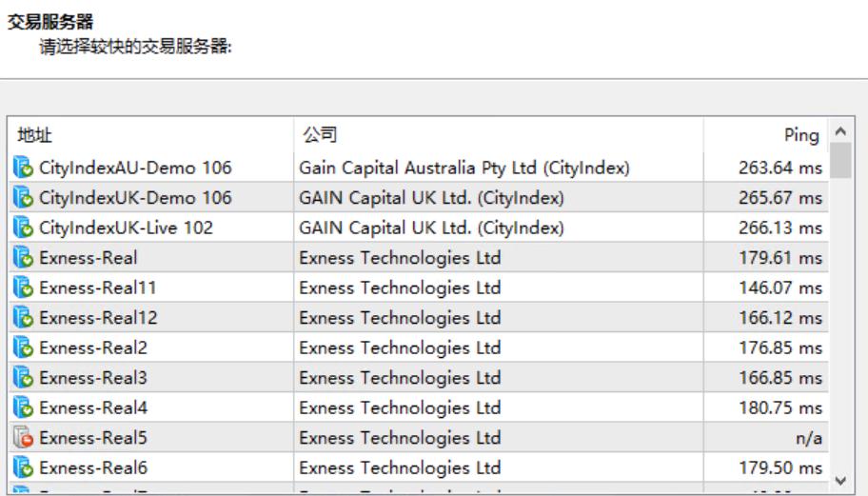The height and width of the screenshot is (496, 868).
Task: Click the CityIndexUK-Demo 106 server icon
Action: [23, 197]
